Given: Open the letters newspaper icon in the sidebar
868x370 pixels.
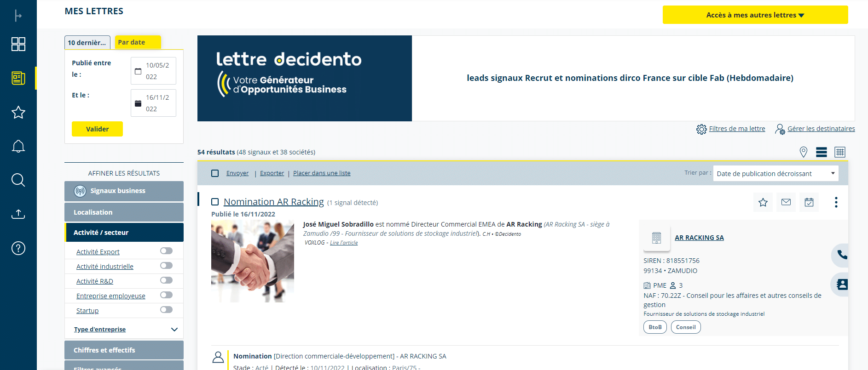Looking at the screenshot, I should [18, 78].
